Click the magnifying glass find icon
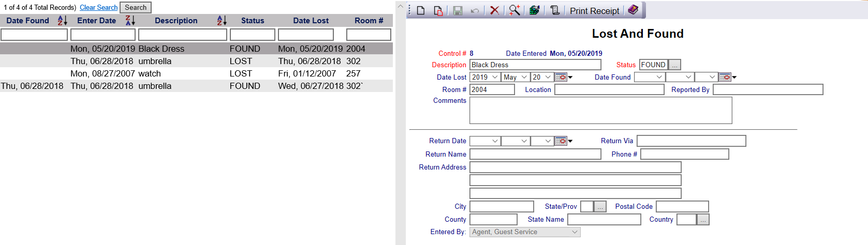Image resolution: width=868 pixels, height=245 pixels. pos(514,10)
